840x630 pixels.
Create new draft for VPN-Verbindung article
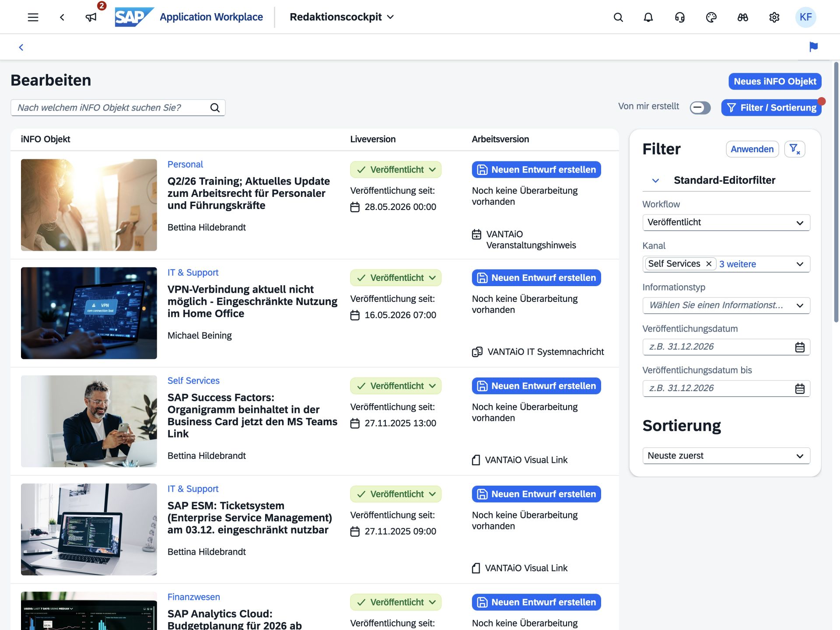[536, 278]
